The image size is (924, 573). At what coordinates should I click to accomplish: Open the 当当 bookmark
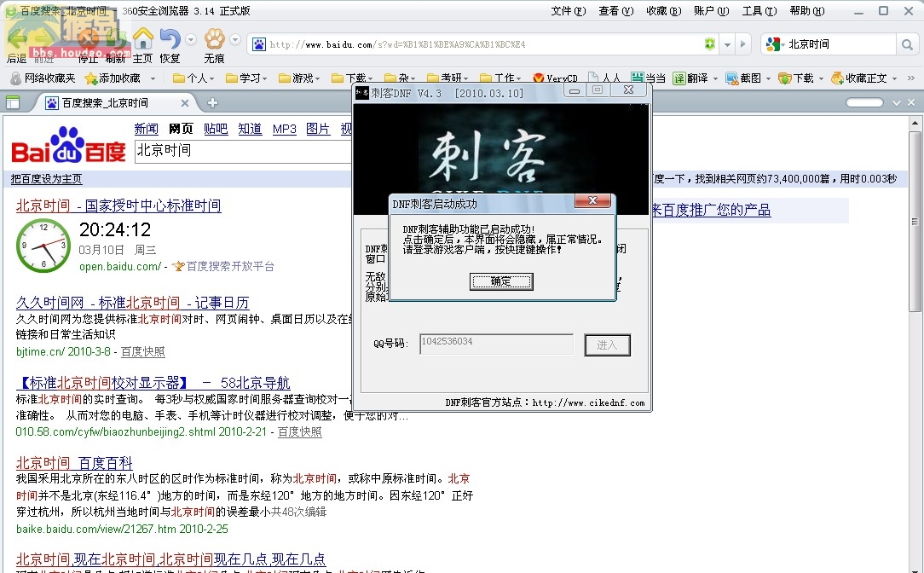click(x=648, y=78)
